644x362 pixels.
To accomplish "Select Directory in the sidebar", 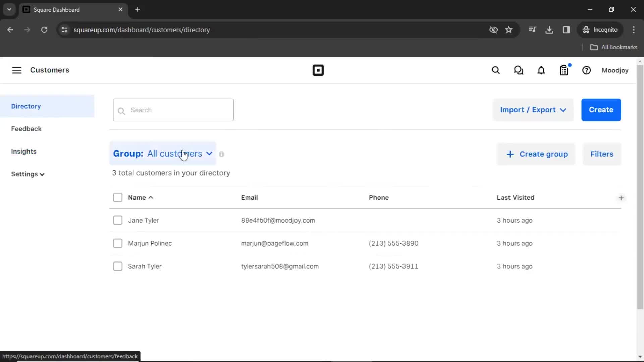I will pos(47,106).
